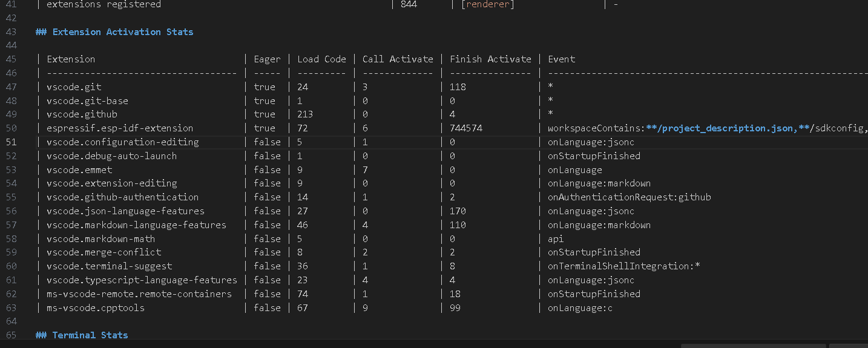868x348 pixels.
Task: Click the "vscode.emmet" extension name
Action: (79, 169)
